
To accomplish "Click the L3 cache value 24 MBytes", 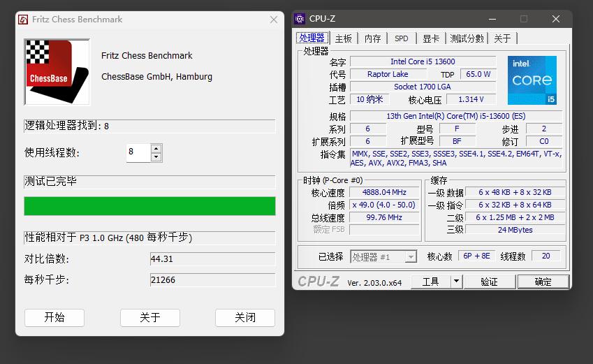I will pos(515,230).
